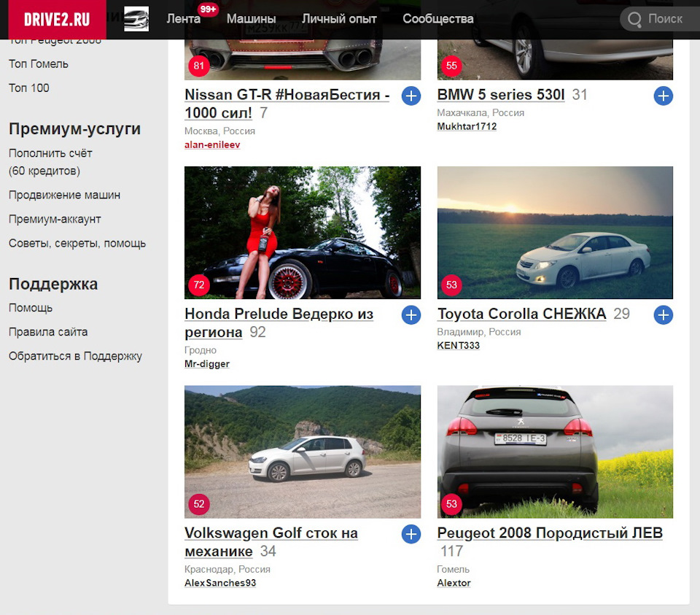Click Махачкала, Россия location text

(481, 112)
